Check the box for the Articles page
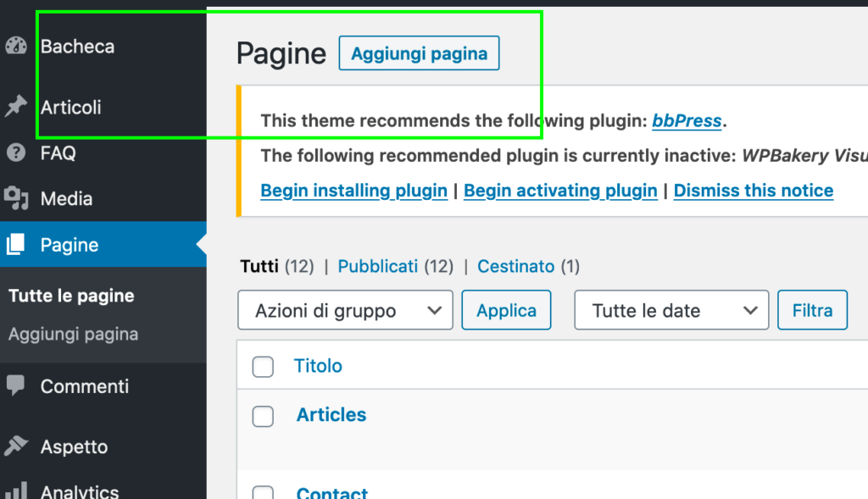This screenshot has width=868, height=499. point(264,416)
